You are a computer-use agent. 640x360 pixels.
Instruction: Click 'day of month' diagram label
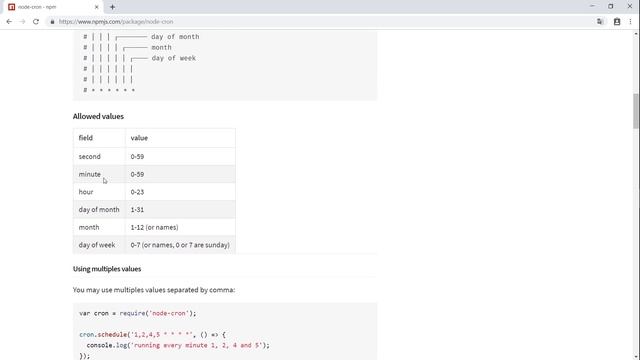click(x=175, y=37)
